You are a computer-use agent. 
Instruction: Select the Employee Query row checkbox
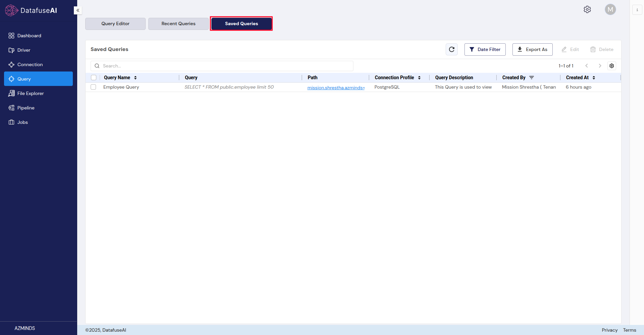93,87
